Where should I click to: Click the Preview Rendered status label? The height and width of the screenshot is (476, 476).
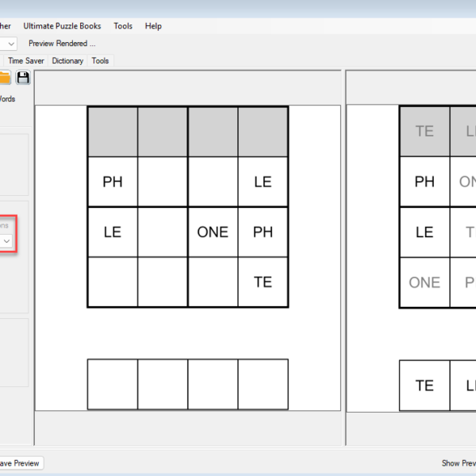coord(62,44)
